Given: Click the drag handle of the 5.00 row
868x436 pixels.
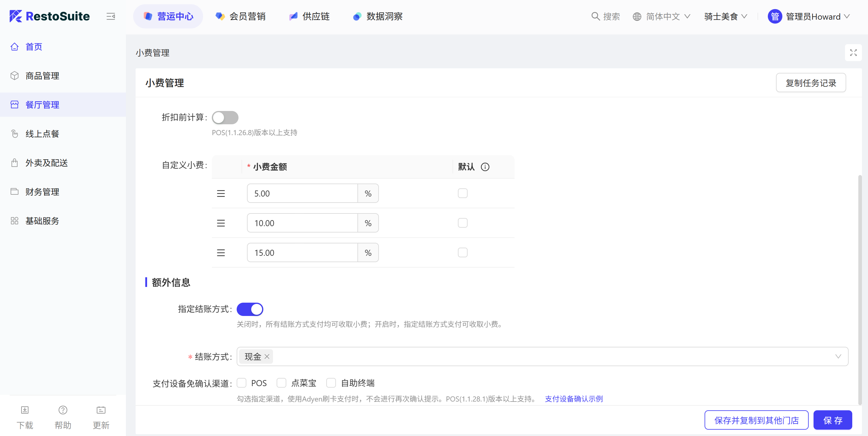Looking at the screenshot, I should (x=221, y=194).
